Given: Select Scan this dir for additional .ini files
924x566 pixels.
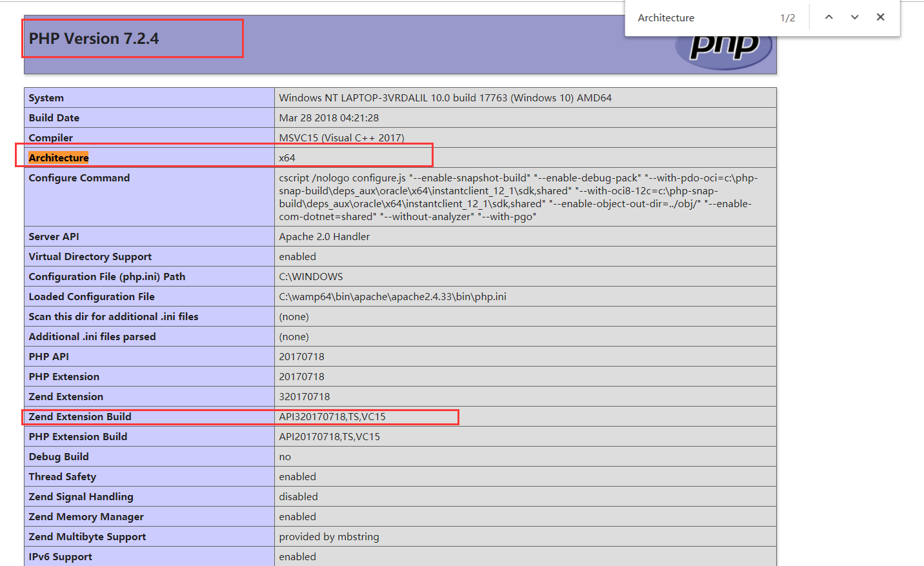Looking at the screenshot, I should (114, 317).
